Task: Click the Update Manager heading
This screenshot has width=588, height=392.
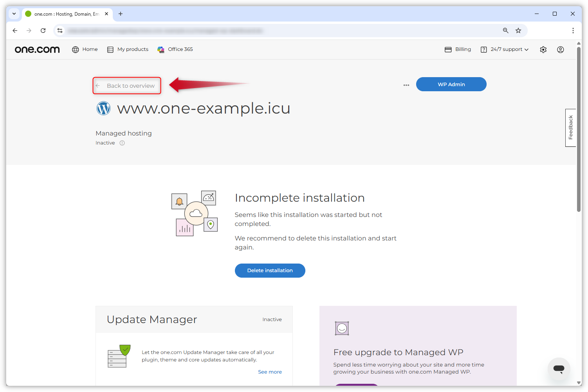Action: pos(152,320)
